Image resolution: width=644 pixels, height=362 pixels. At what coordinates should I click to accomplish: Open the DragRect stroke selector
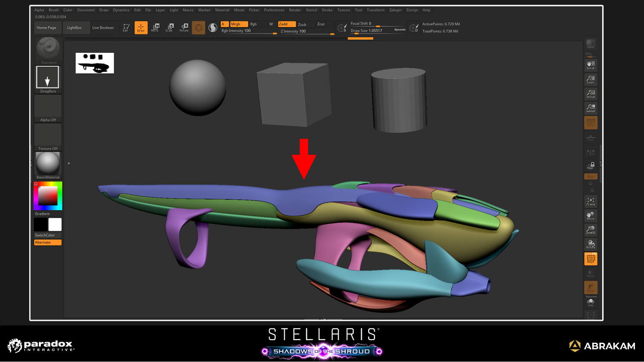48,78
